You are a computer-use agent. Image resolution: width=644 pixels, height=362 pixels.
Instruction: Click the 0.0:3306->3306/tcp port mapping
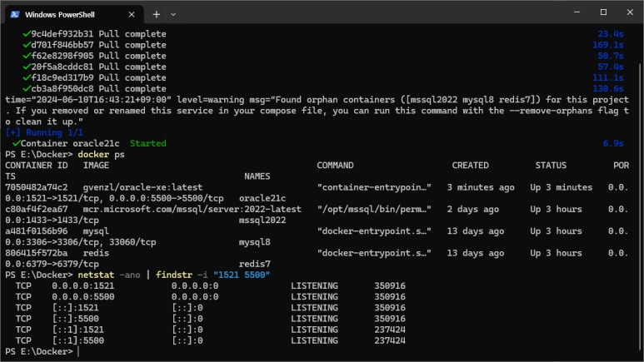point(52,242)
